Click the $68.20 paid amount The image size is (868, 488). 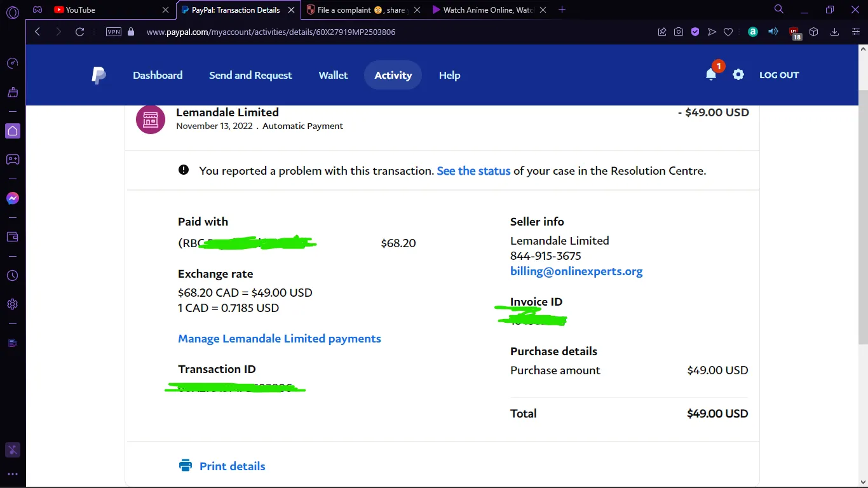tap(398, 243)
